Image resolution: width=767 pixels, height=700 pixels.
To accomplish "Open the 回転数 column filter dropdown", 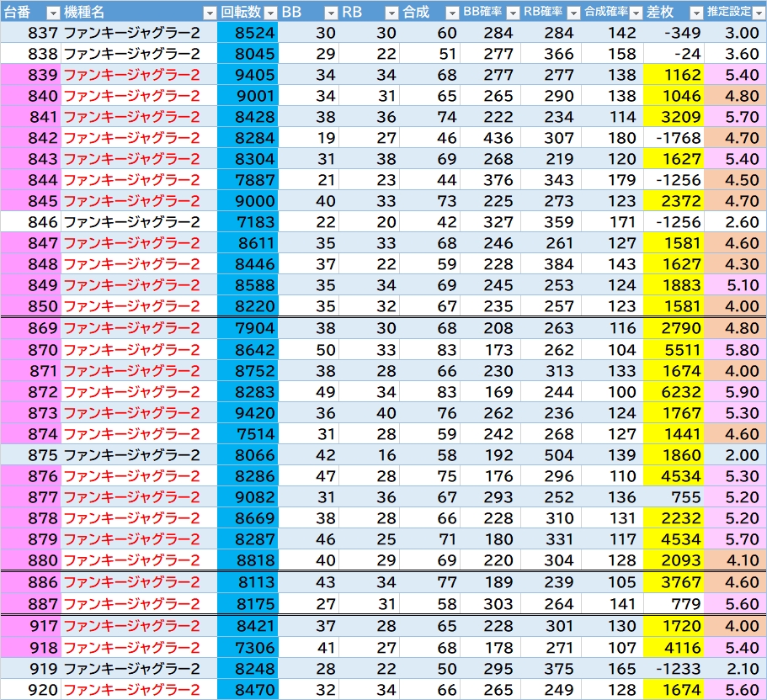I will [270, 13].
